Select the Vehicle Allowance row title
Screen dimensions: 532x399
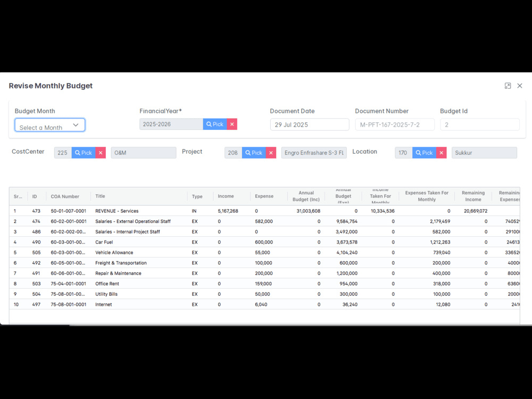click(114, 252)
